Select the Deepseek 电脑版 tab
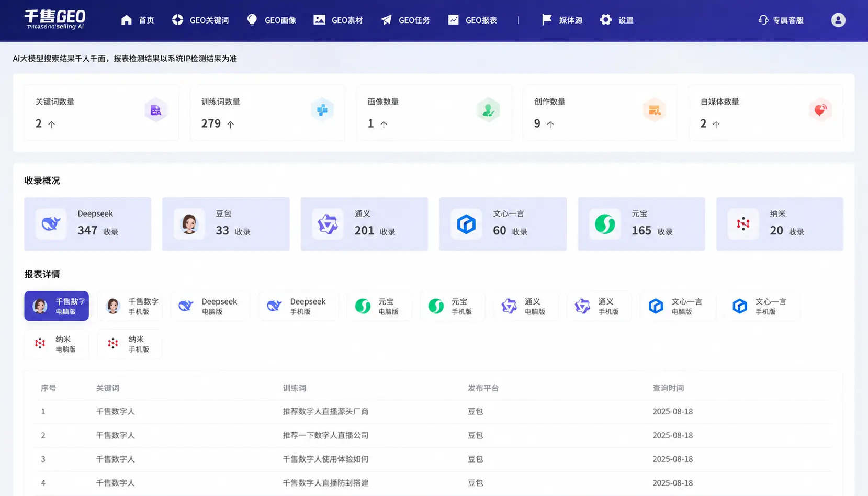Image resolution: width=868 pixels, height=496 pixels. pyautogui.click(x=210, y=306)
